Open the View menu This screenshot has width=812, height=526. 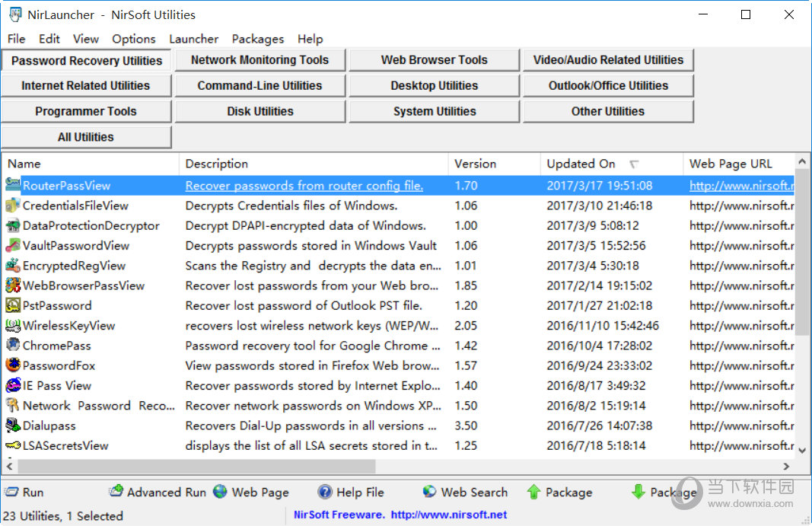click(x=85, y=39)
